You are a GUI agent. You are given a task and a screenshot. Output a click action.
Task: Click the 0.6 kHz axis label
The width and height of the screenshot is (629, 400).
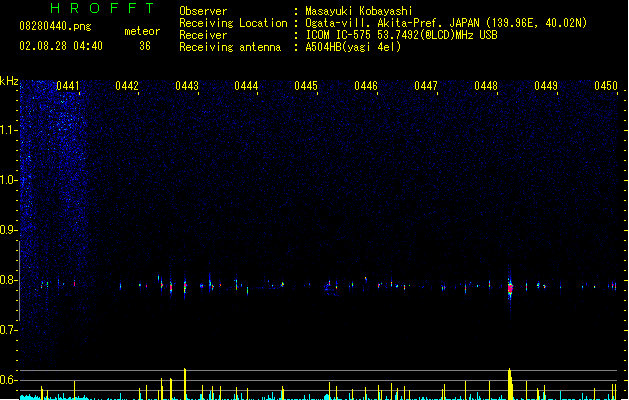pyautogui.click(x=8, y=380)
